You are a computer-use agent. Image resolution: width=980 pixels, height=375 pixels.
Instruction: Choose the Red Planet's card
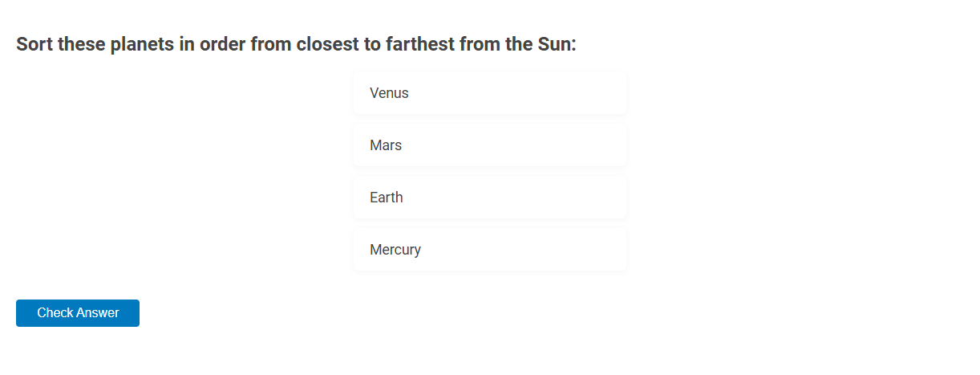[x=490, y=145]
